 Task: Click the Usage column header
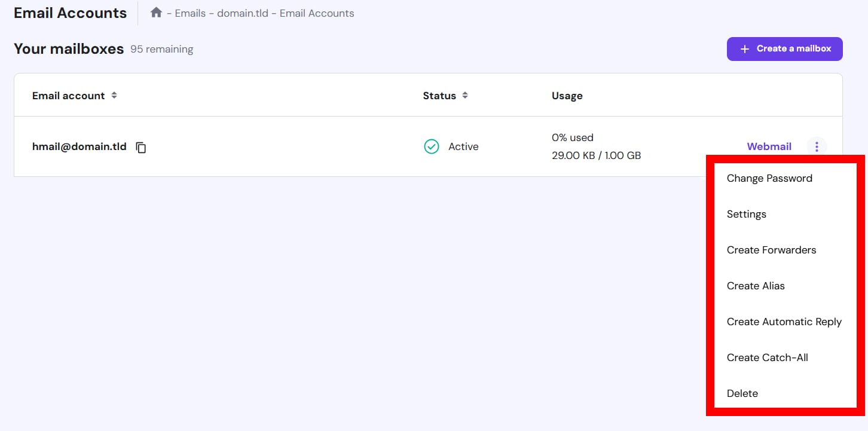click(567, 96)
